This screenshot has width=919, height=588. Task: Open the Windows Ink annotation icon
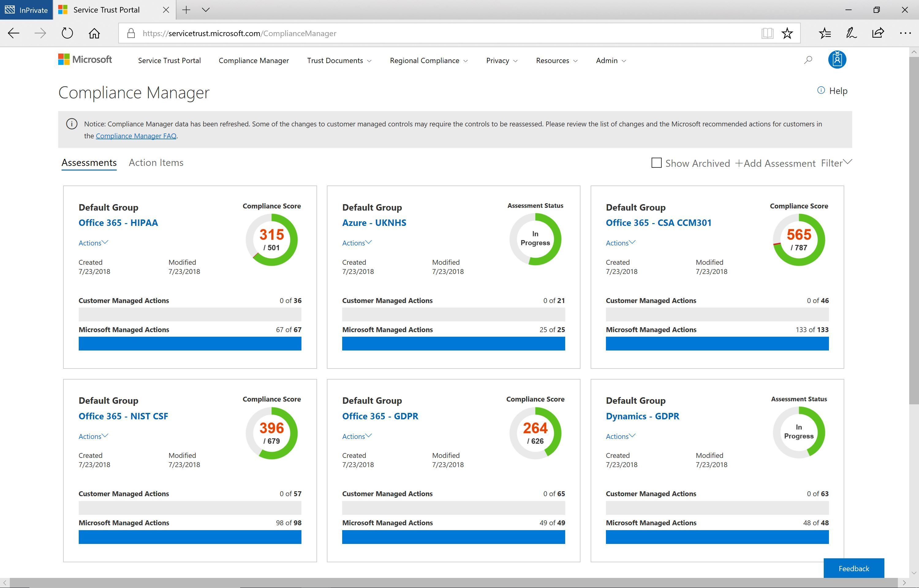point(851,33)
